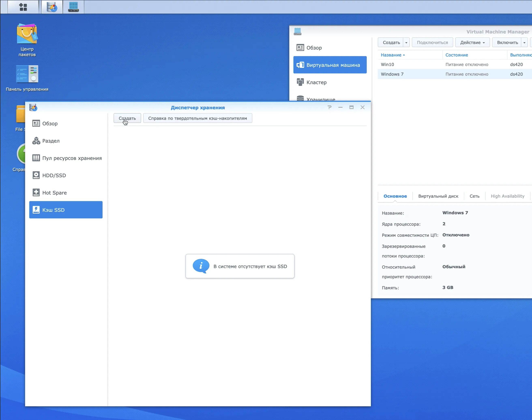This screenshot has width=532, height=420.
Task: Switch to Virtual Machine Manager taskbar icon
Action: point(73,7)
